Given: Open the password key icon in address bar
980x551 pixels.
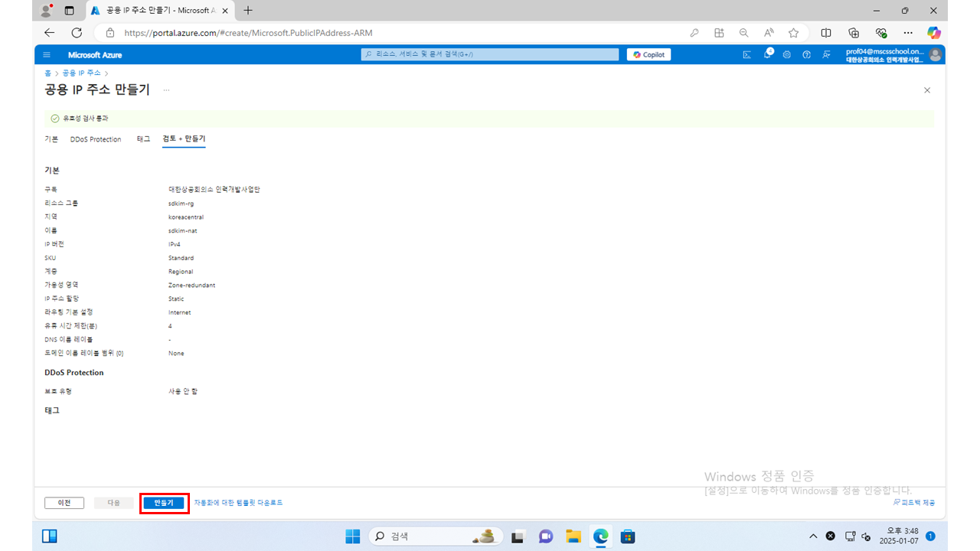Looking at the screenshot, I should 694,33.
